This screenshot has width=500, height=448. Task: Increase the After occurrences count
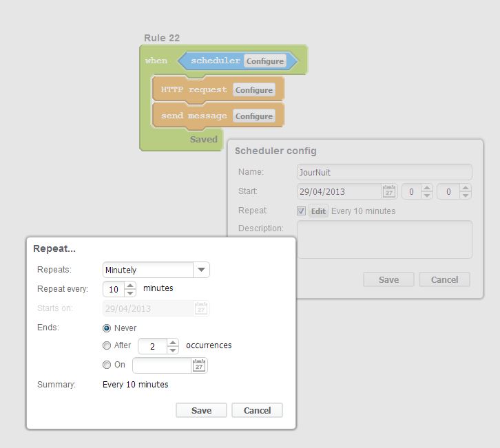click(x=172, y=343)
